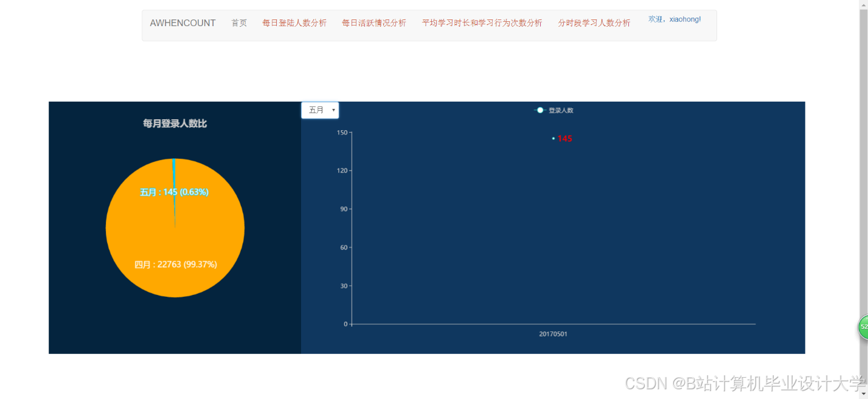The image size is (868, 399).
Task: Click the AWHENCOUNT brand logo text
Action: 182,23
